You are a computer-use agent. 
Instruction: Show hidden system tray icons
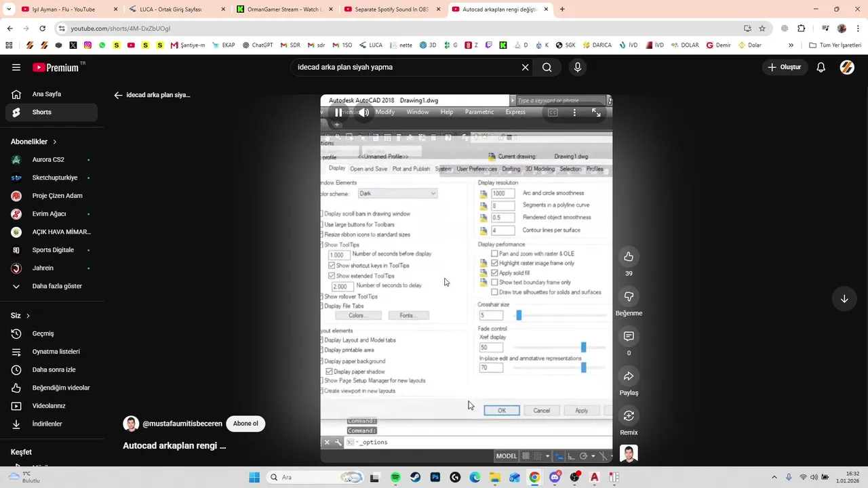pos(774,477)
